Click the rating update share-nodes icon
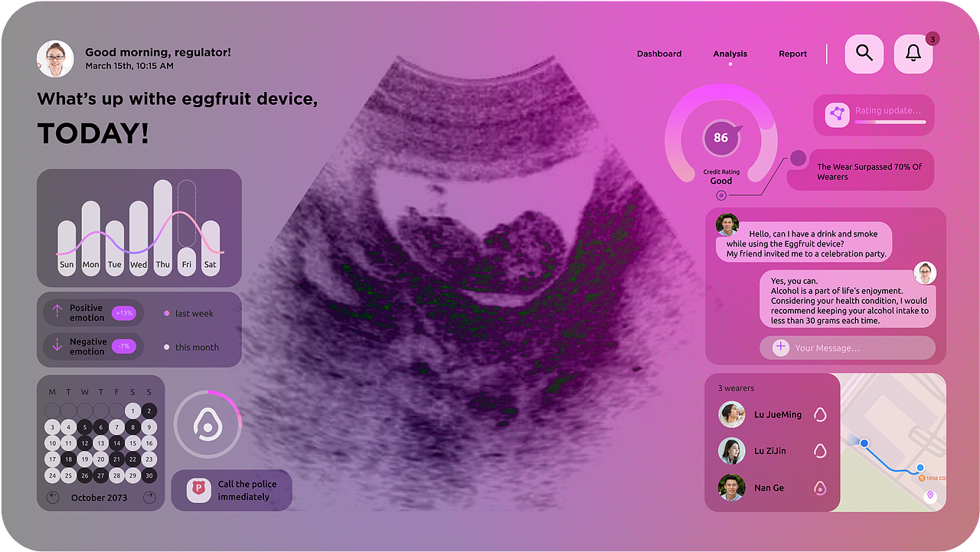This screenshot has width=980, height=552. [x=838, y=115]
